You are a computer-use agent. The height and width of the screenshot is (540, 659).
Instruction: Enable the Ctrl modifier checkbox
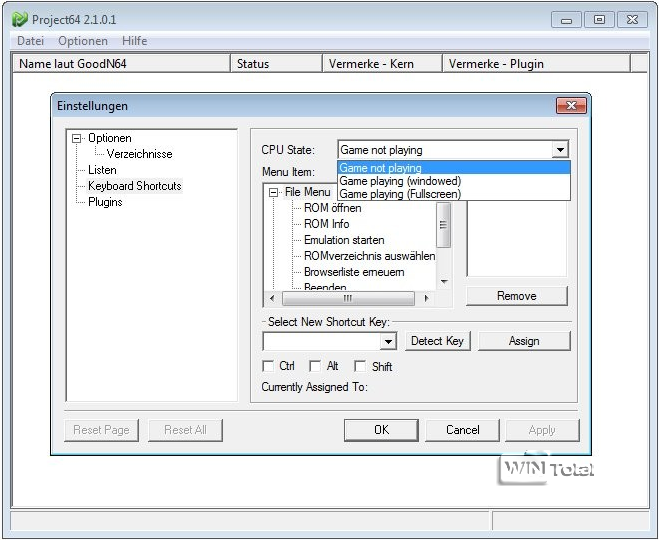tap(268, 366)
